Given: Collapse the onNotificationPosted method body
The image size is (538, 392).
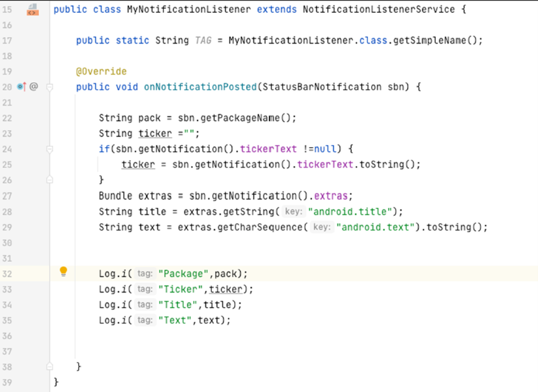Looking at the screenshot, I should (49, 87).
